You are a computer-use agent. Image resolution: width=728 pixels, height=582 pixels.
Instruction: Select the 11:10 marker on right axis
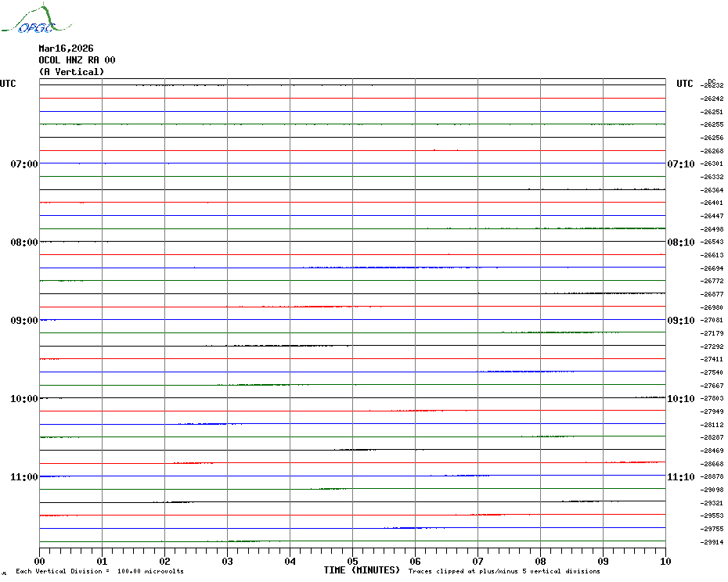coord(680,477)
